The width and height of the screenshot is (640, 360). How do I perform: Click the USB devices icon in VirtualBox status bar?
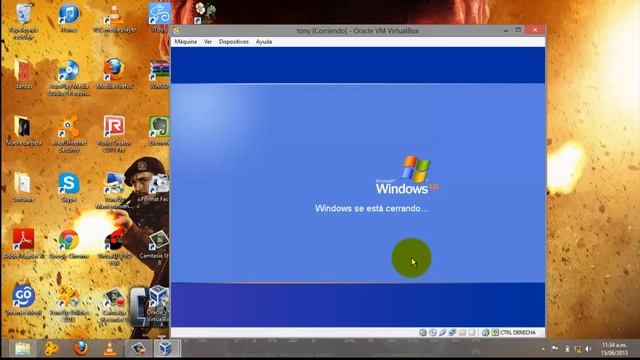click(x=442, y=333)
